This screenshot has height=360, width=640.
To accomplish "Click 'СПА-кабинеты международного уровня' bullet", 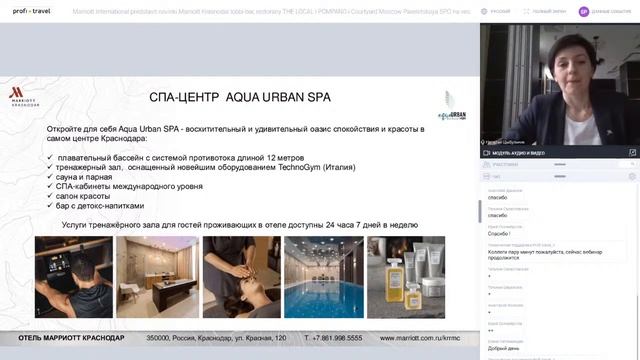I will tap(129, 187).
